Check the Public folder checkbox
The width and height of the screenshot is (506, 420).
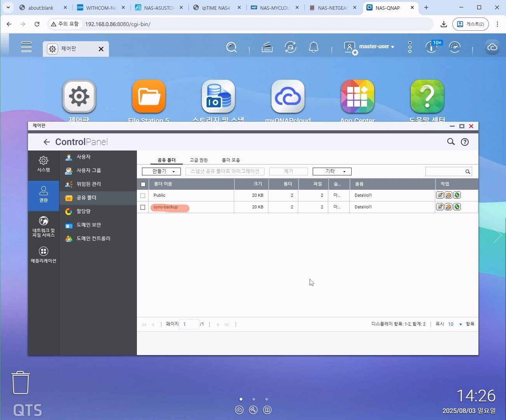coord(143,196)
